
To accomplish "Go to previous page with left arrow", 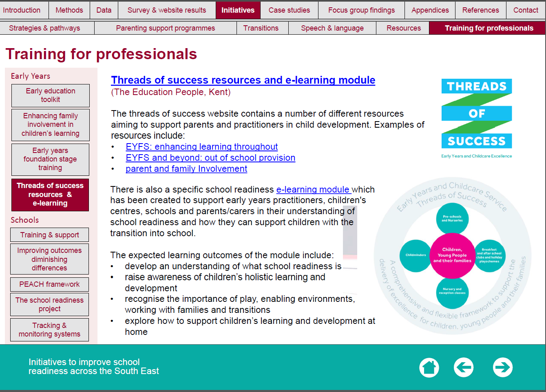I will click(x=464, y=368).
